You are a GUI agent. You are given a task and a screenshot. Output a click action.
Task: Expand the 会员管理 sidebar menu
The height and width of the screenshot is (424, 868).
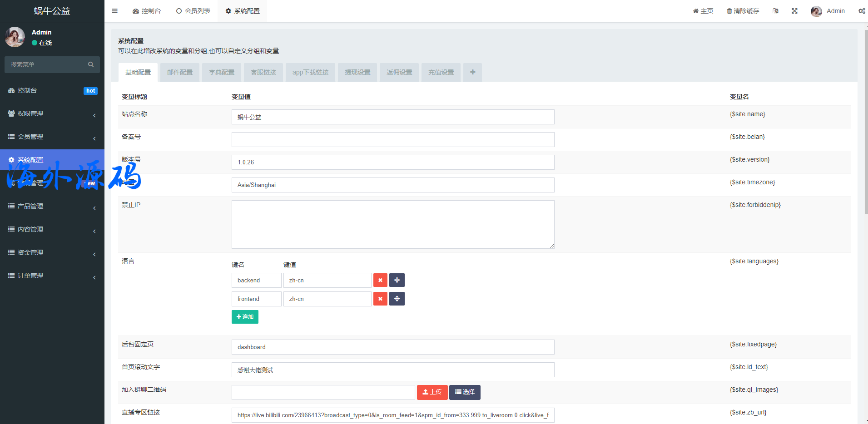pyautogui.click(x=52, y=137)
